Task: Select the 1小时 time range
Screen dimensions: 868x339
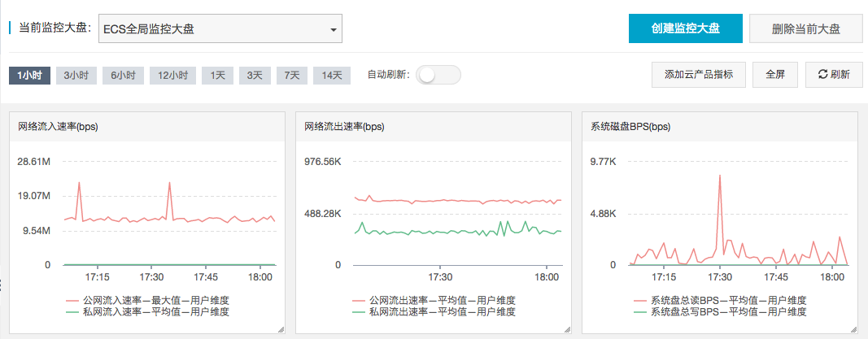Action: tap(29, 76)
